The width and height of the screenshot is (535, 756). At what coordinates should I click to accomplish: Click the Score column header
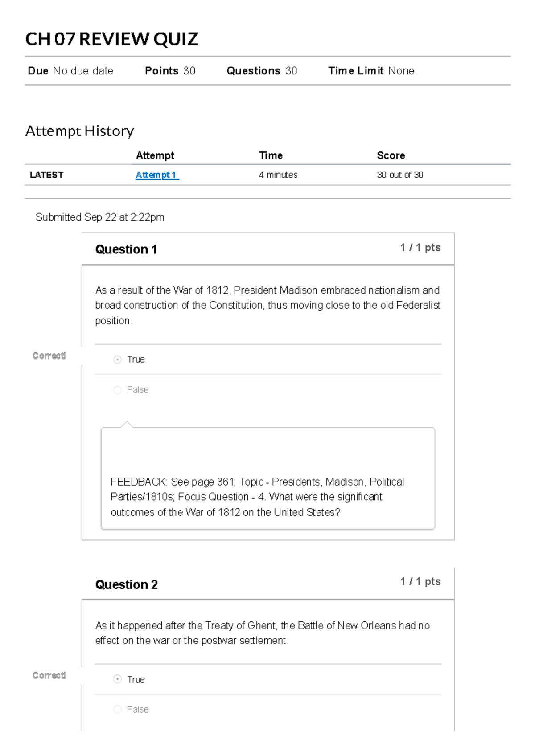[x=391, y=155]
